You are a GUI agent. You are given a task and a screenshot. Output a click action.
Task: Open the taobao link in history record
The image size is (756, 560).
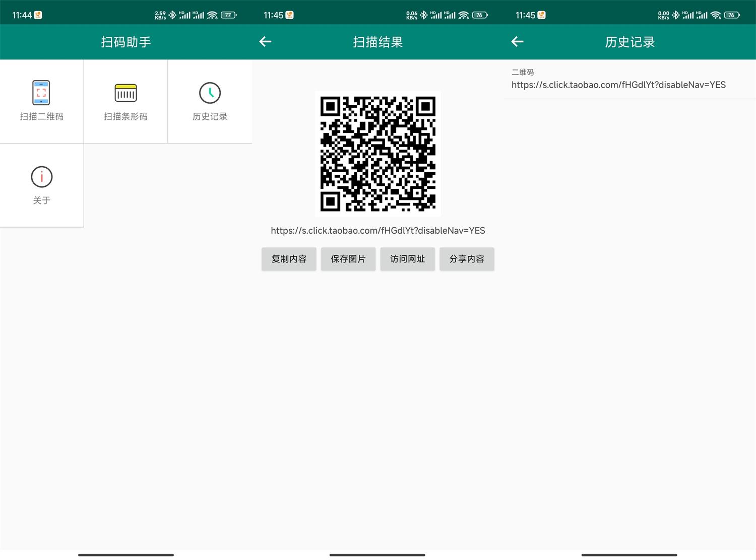[618, 85]
